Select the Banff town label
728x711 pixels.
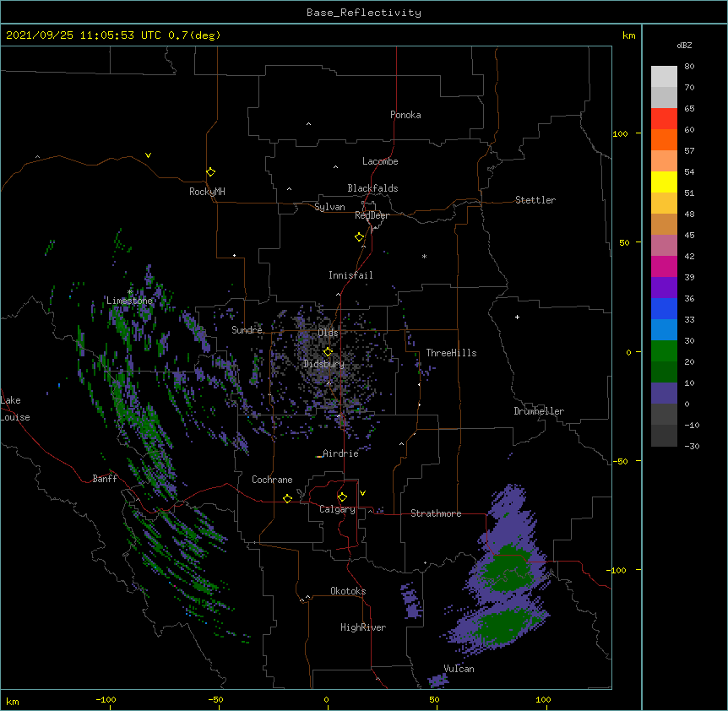(x=105, y=479)
